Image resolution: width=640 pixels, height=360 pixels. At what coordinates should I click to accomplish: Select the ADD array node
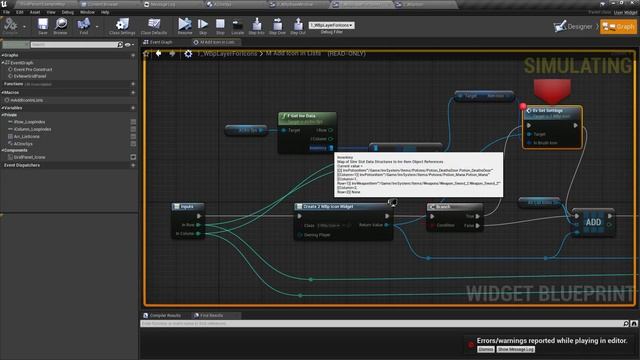pyautogui.click(x=593, y=222)
